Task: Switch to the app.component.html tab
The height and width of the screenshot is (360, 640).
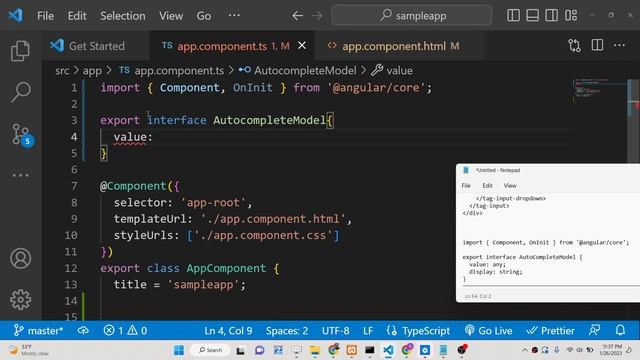Action: pos(400,46)
